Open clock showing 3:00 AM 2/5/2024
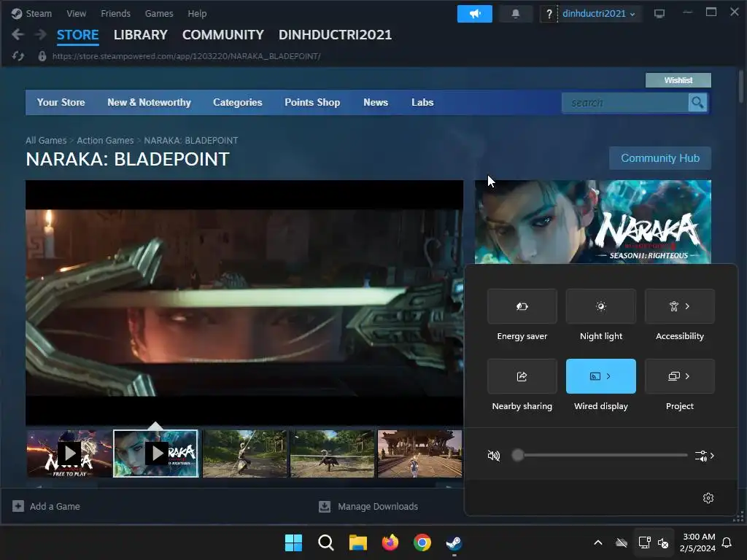 tap(699, 542)
